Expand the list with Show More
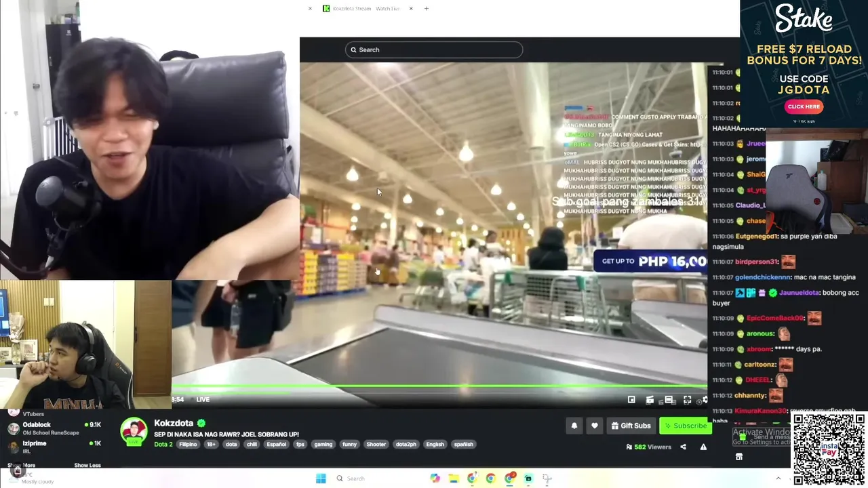The height and width of the screenshot is (488, 868). point(22,465)
